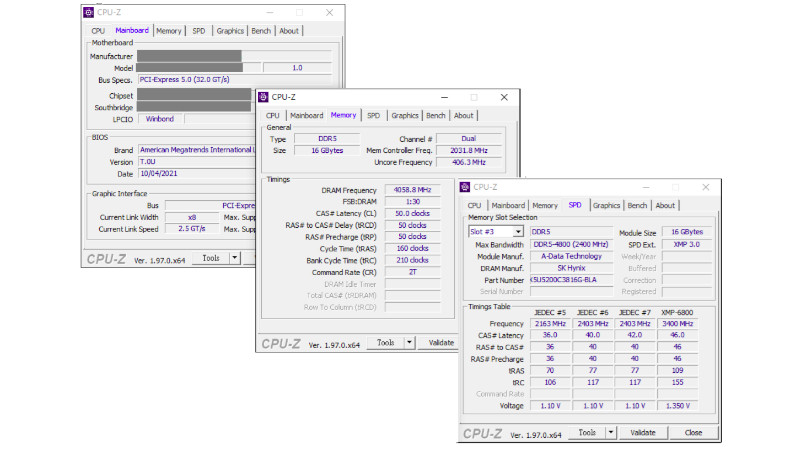This screenshot has width=800, height=450.
Task: Click the Command Rate 2T value
Action: (412, 272)
